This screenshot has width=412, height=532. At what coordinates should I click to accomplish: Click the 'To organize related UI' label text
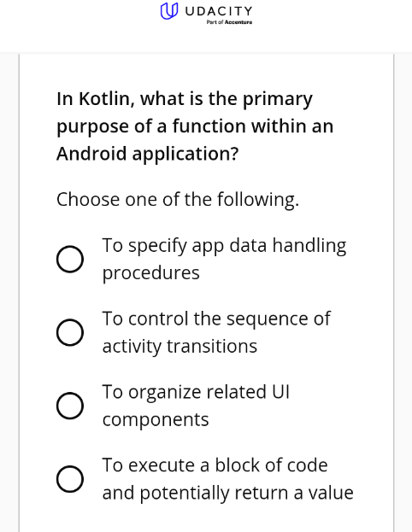(x=196, y=392)
